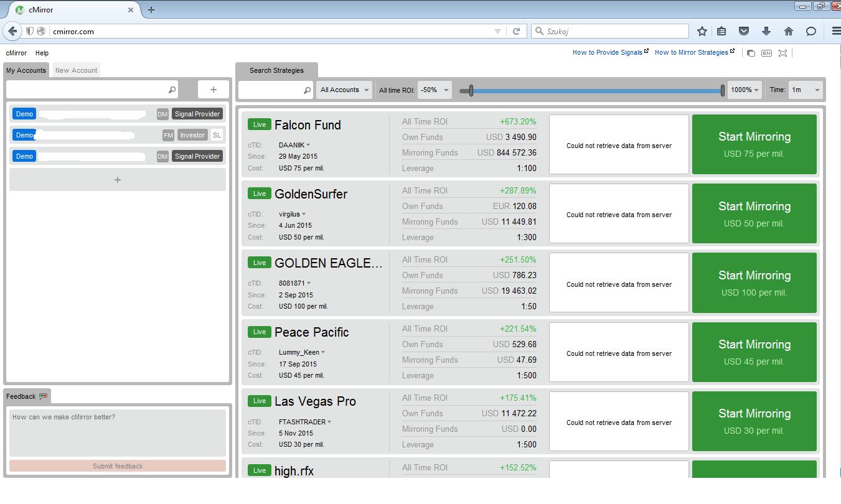
Task: Reload the cmirror.com page
Action: (516, 31)
